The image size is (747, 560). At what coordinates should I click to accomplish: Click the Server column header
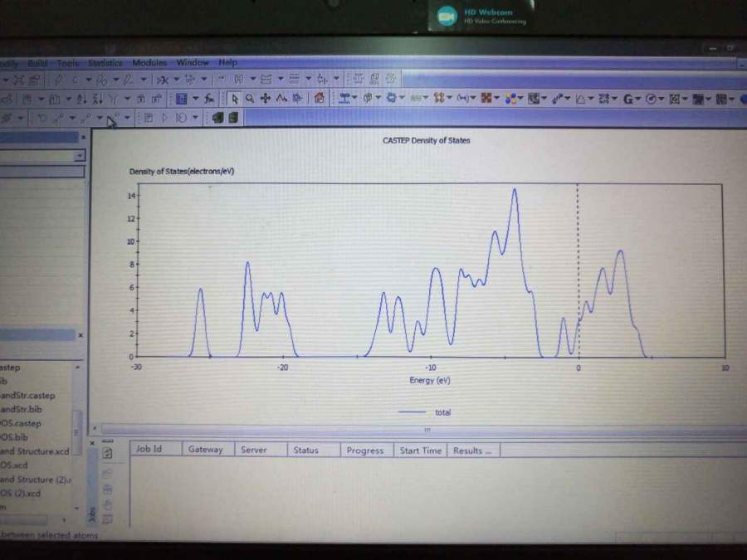[x=261, y=450]
